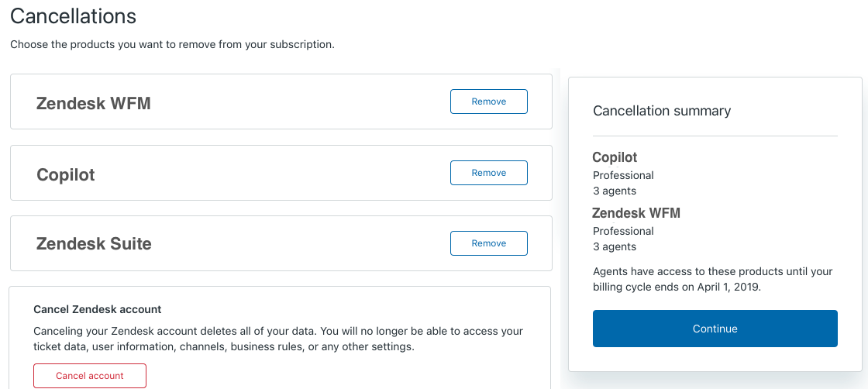
Task: Click Zendesk WFM in the cancellation summary
Action: click(636, 213)
